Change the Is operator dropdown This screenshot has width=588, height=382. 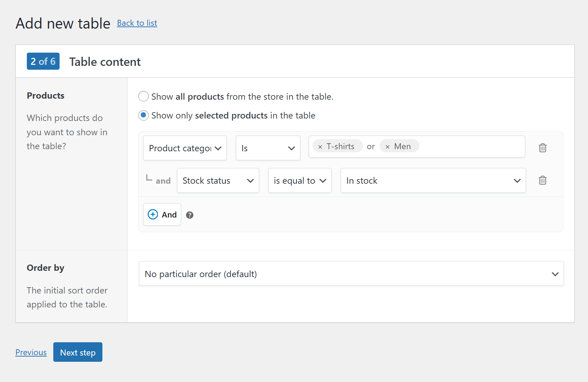tap(268, 148)
